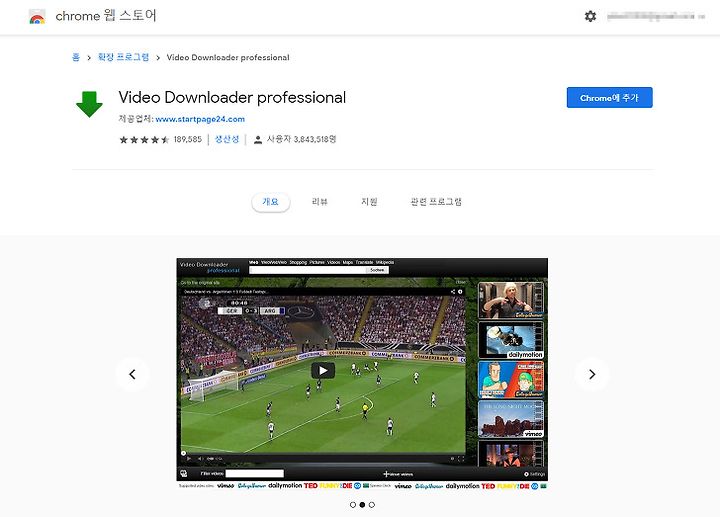Select the third carousel dot indicator
This screenshot has width=720, height=517.
[x=372, y=505]
